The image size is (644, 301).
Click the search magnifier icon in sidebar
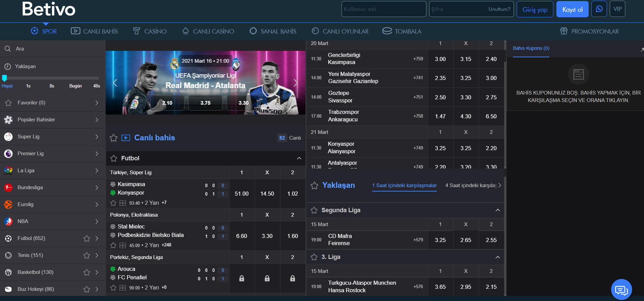pos(7,49)
